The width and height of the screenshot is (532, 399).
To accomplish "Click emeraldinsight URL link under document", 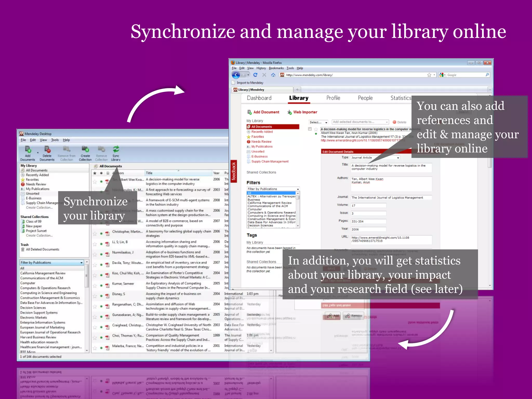I will pos(363,140).
